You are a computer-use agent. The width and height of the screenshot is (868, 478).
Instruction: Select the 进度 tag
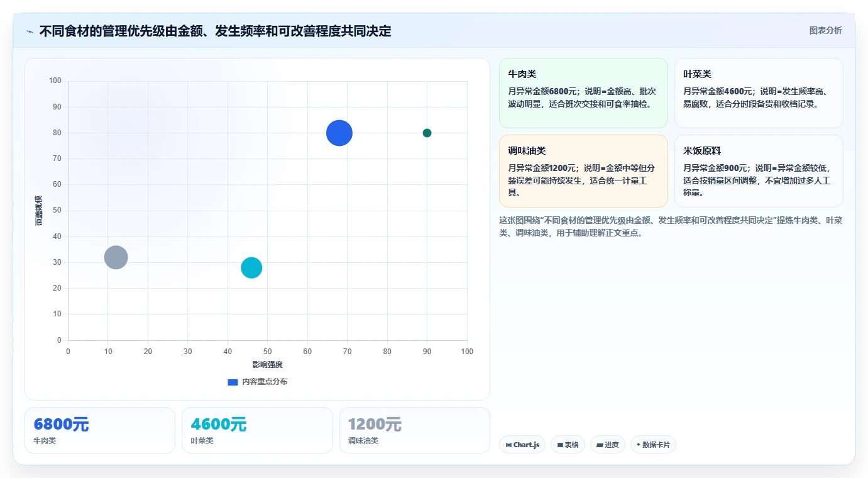click(608, 445)
